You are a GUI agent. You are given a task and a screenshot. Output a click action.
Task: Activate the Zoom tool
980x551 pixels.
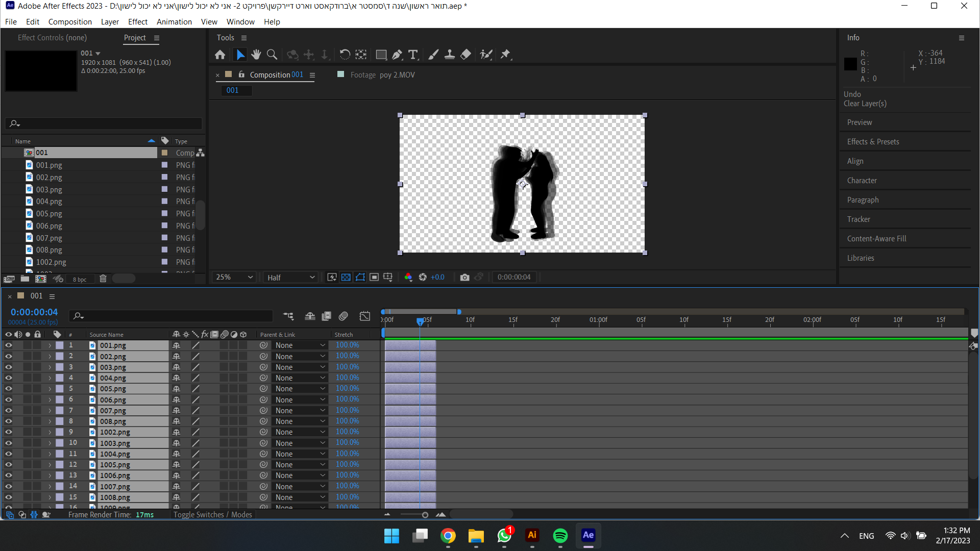point(272,55)
